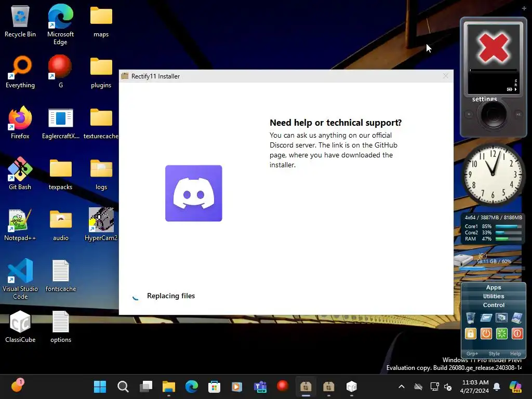Click the window switcher icon in the launcher gadget
The width and height of the screenshot is (532, 399).
[501, 318]
